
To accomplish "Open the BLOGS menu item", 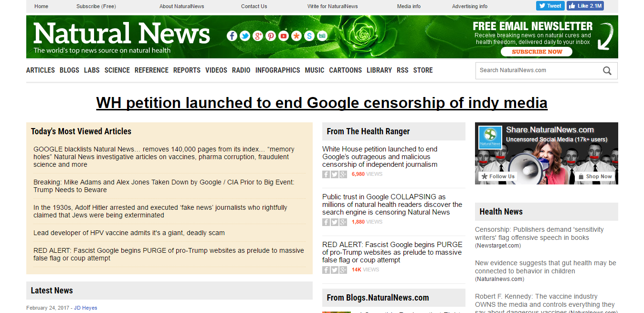I will [x=69, y=70].
